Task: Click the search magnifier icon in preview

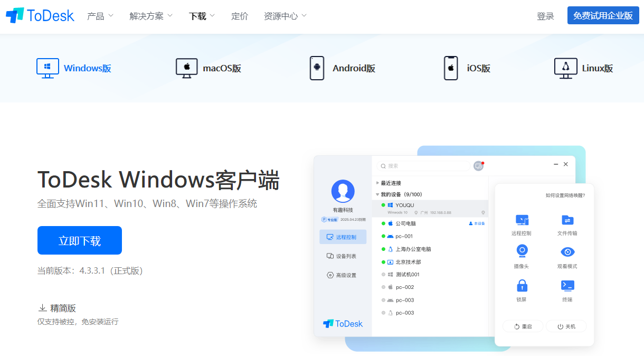Action: coord(383,166)
